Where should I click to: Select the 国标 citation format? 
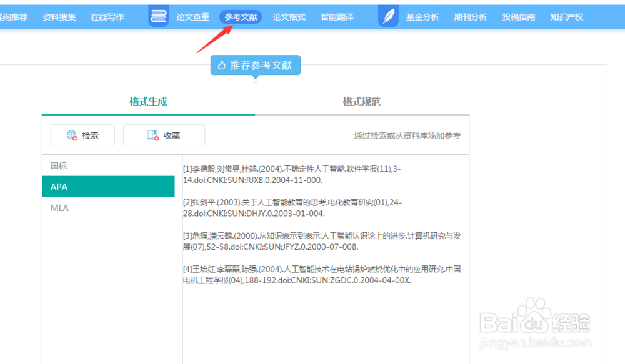pyautogui.click(x=59, y=165)
